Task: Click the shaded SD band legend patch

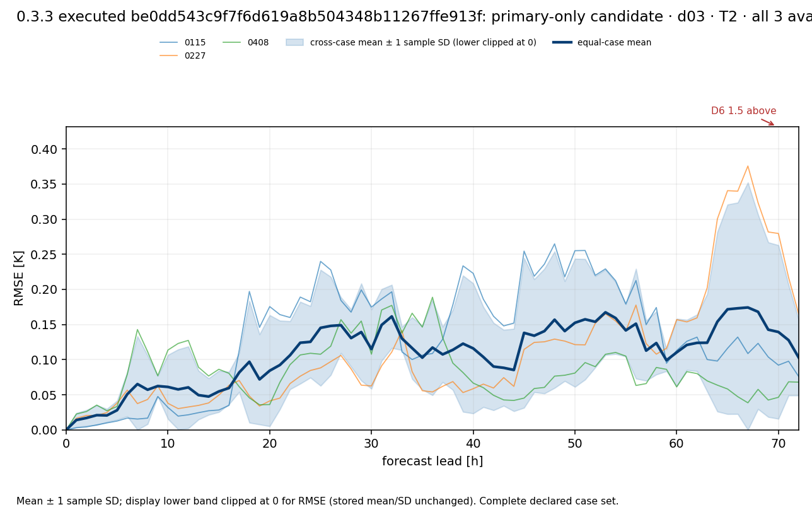Action: coord(295,43)
